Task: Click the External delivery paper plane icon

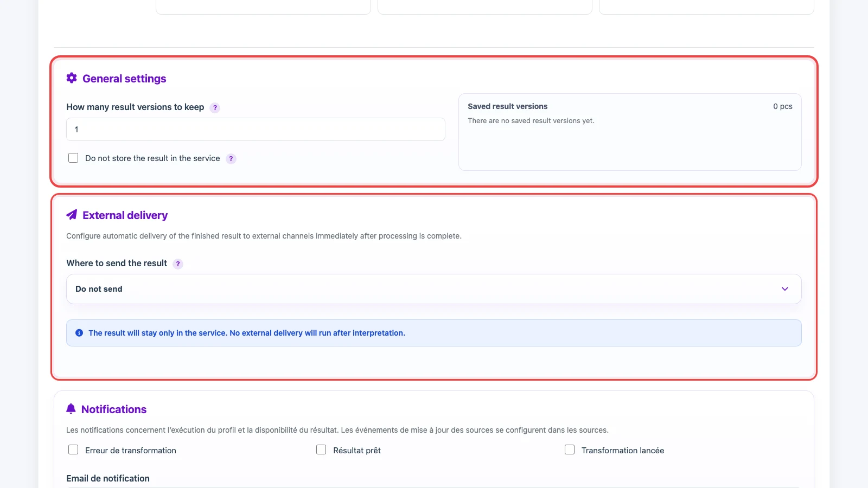Action: (x=72, y=215)
